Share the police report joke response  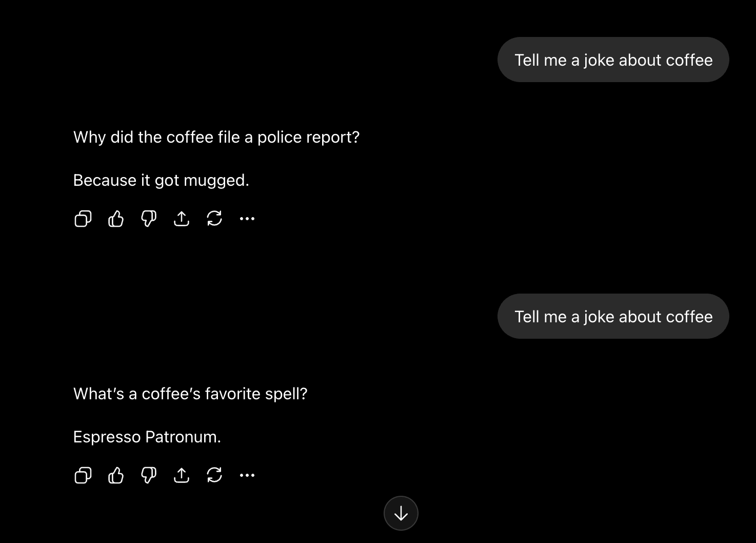click(182, 219)
